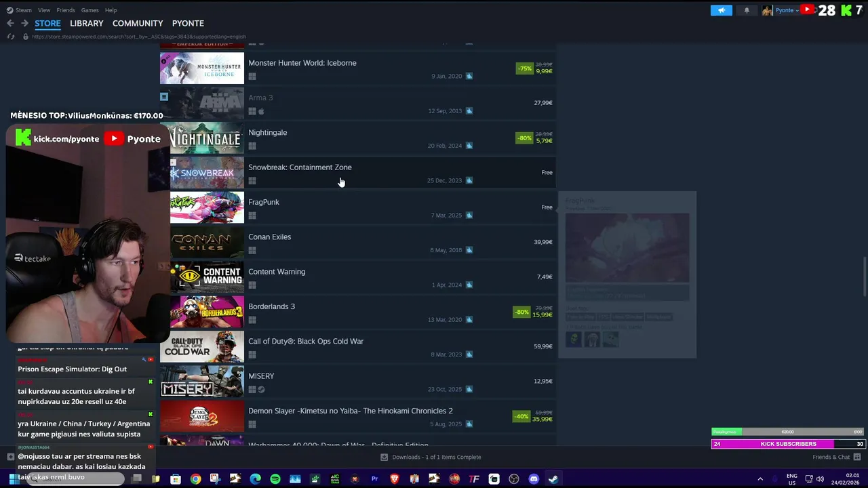Click the Pyonte profile avatar
Viewport: 868px width, 488px height.
(x=767, y=10)
